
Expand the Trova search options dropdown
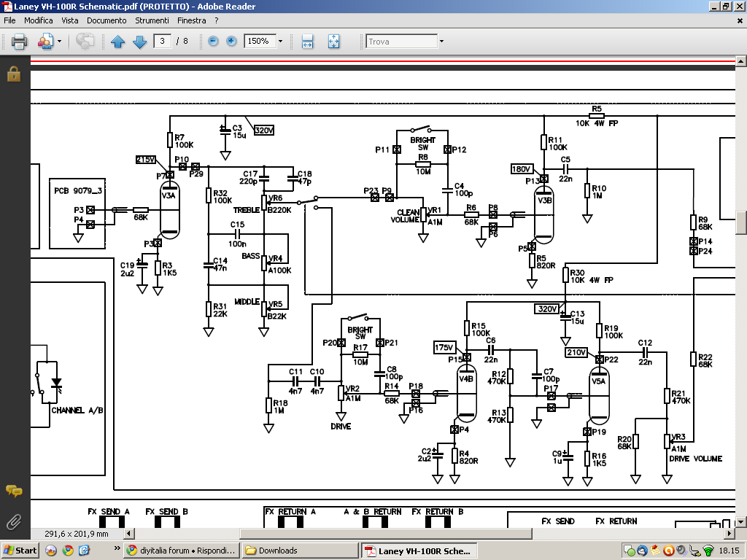[441, 42]
